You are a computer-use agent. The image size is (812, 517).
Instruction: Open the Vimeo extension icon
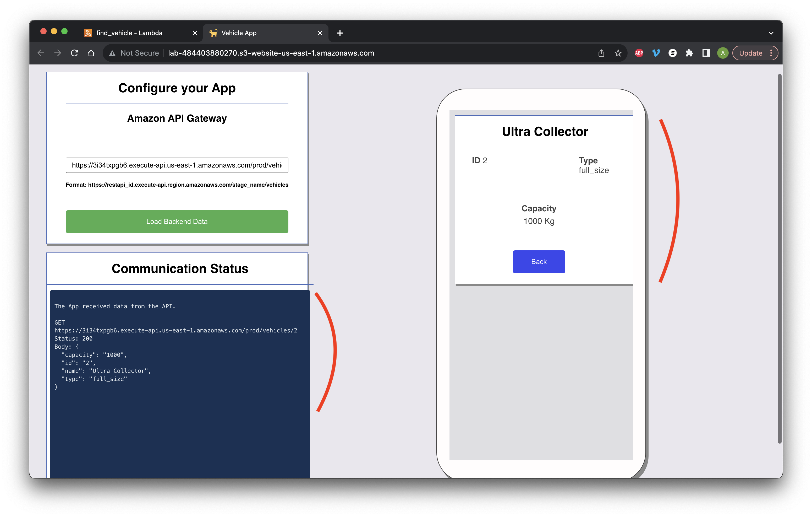656,53
